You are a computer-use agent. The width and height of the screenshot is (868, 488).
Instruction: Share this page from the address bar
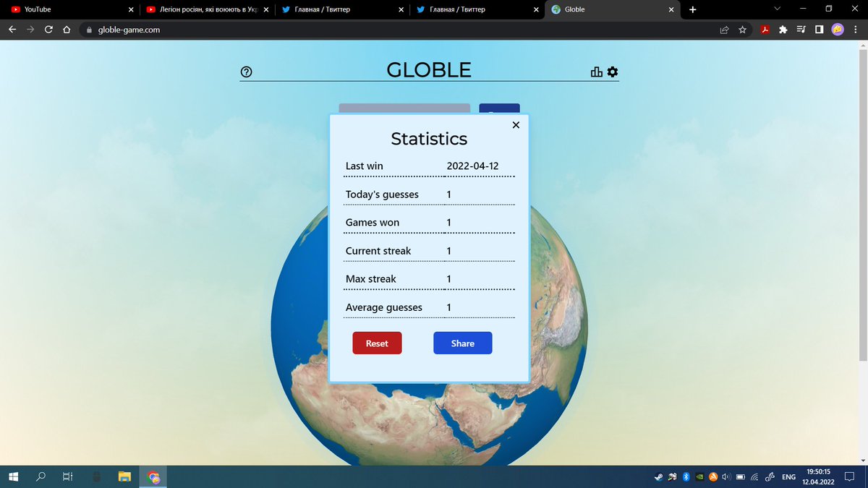pyautogui.click(x=724, y=30)
